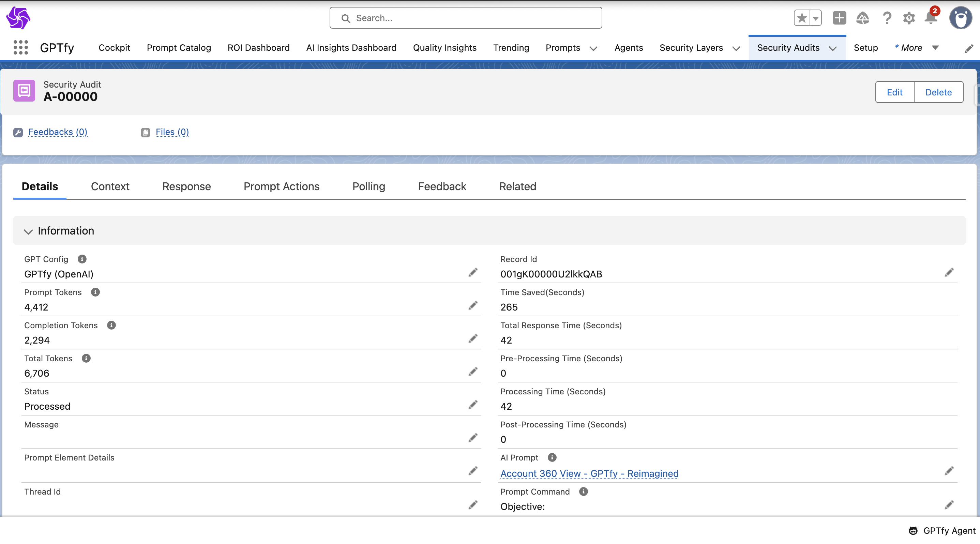980x544 pixels.
Task: Click the help question mark icon
Action: [x=887, y=18]
